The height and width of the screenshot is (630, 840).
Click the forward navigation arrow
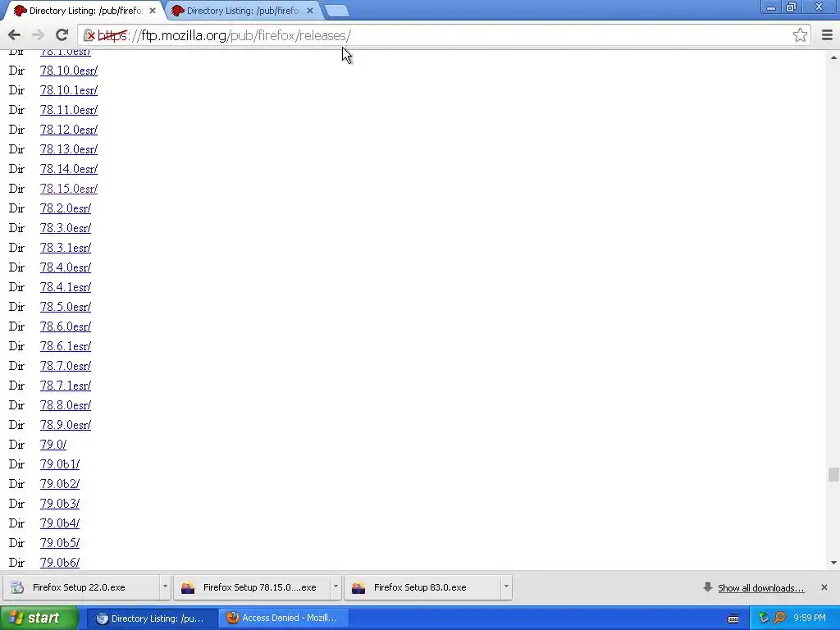click(38, 35)
